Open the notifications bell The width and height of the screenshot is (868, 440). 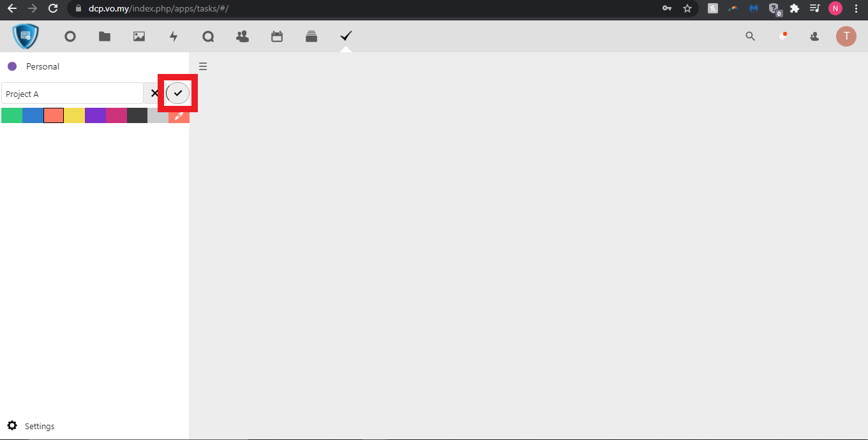tap(782, 36)
